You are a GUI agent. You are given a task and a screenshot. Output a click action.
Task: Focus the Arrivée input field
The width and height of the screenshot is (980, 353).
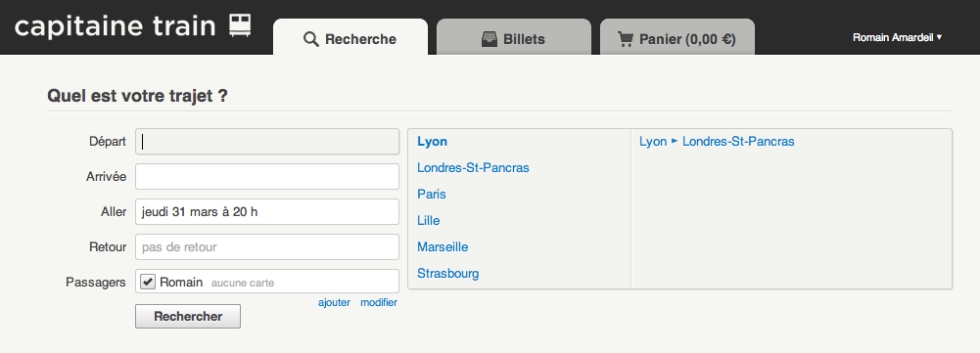click(x=267, y=177)
